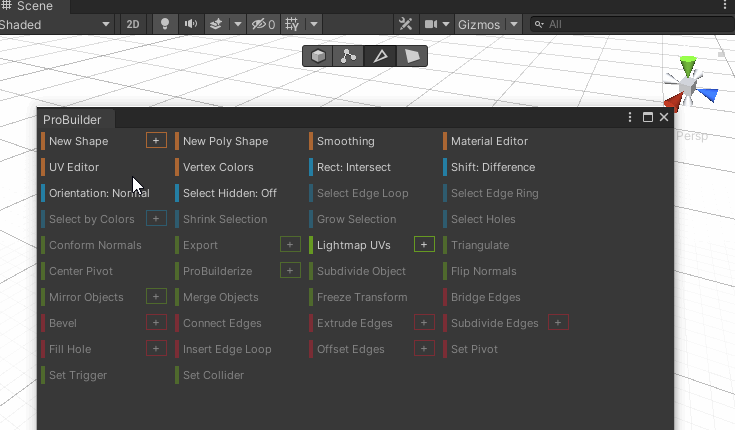The height and width of the screenshot is (430, 735).
Task: Toggle scene audio with the speaker icon
Action: pyautogui.click(x=190, y=24)
